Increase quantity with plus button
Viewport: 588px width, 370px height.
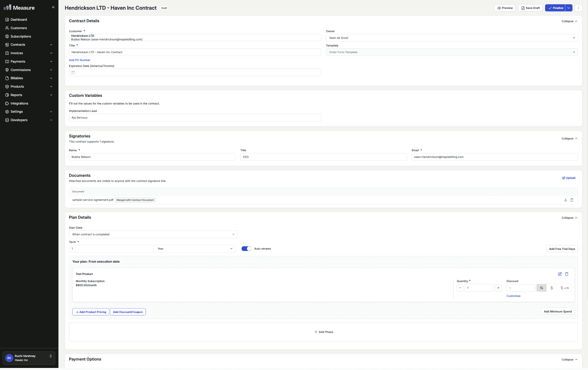498,288
